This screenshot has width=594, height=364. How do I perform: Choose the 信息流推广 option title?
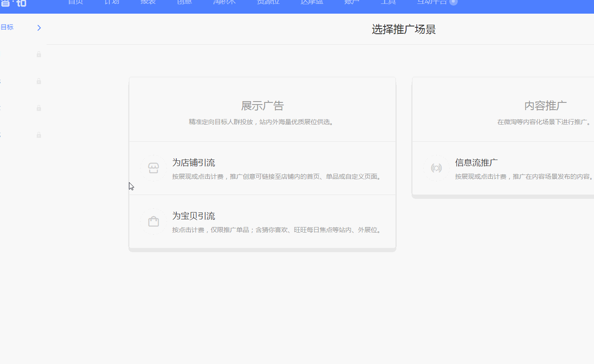477,163
